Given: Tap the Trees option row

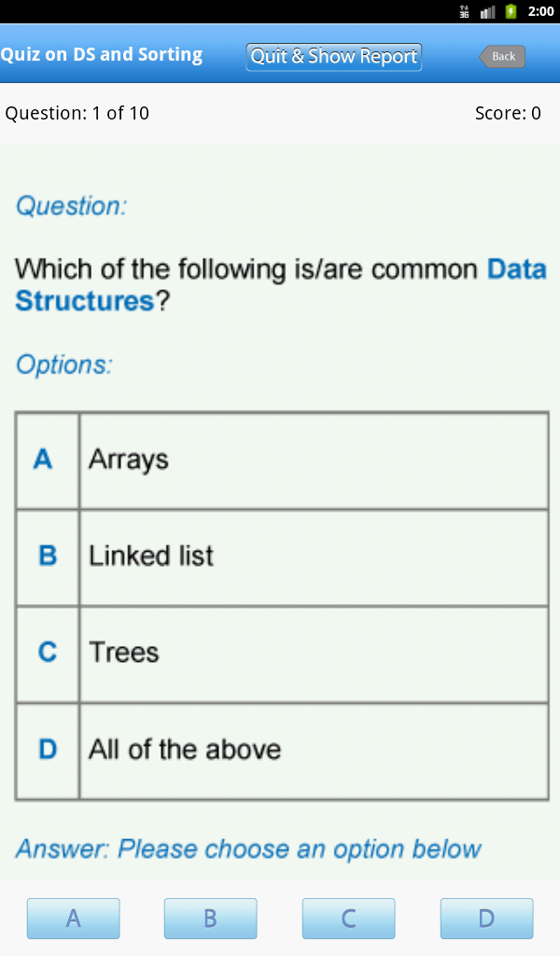Looking at the screenshot, I should [x=313, y=653].
